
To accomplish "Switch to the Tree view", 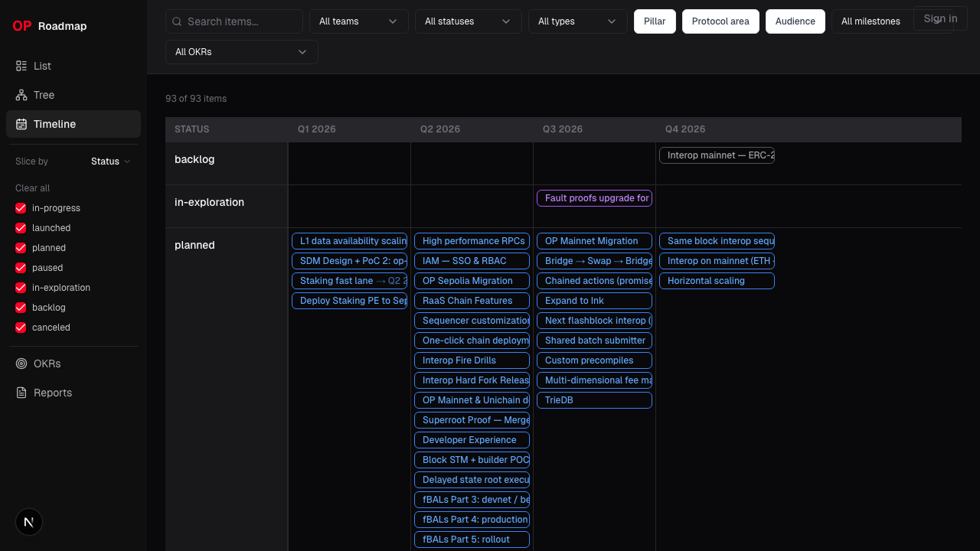I will (73, 95).
